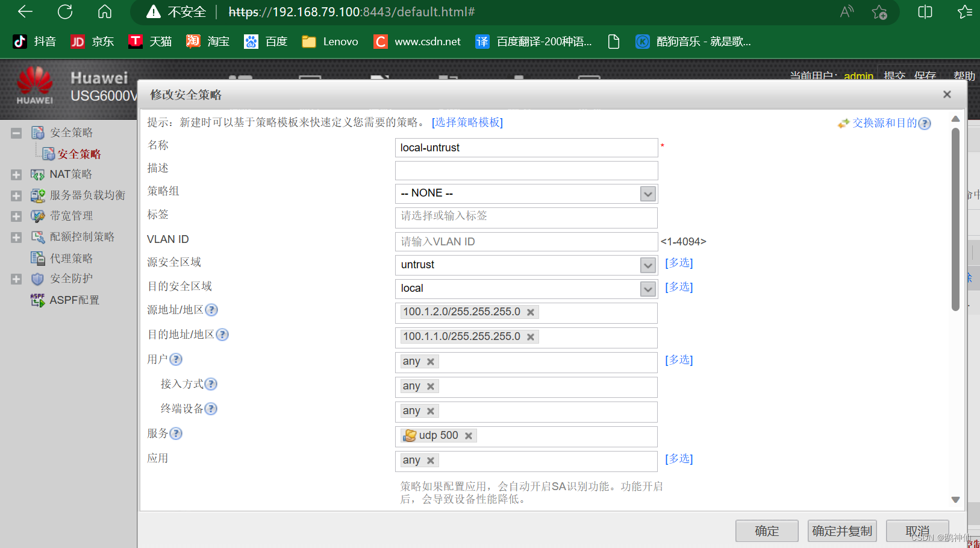Remove any tag from 终端设备 field
This screenshot has height=548, width=980.
[431, 411]
